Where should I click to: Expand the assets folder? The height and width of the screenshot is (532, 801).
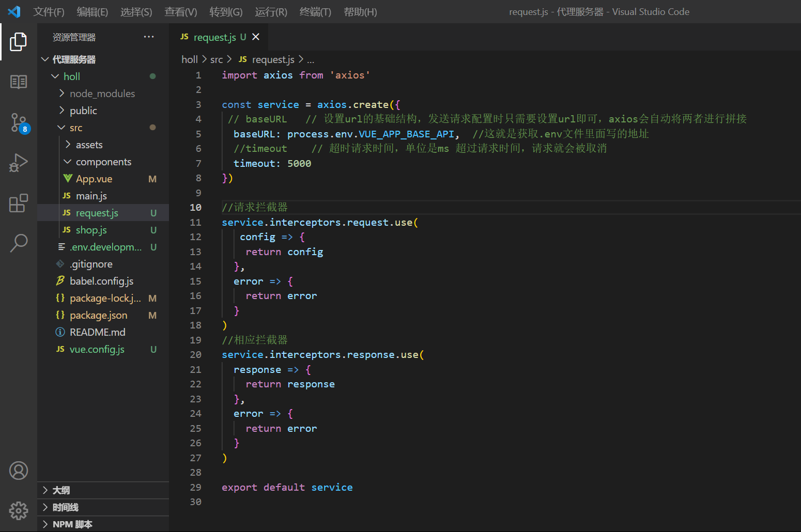pyautogui.click(x=68, y=145)
